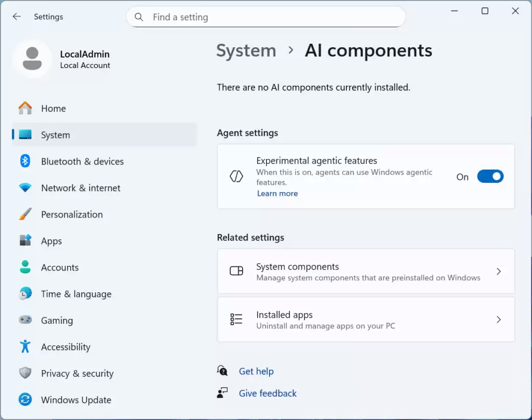The width and height of the screenshot is (532, 420).
Task: Click the Network & internet Wi-Fi icon
Action: (x=25, y=188)
